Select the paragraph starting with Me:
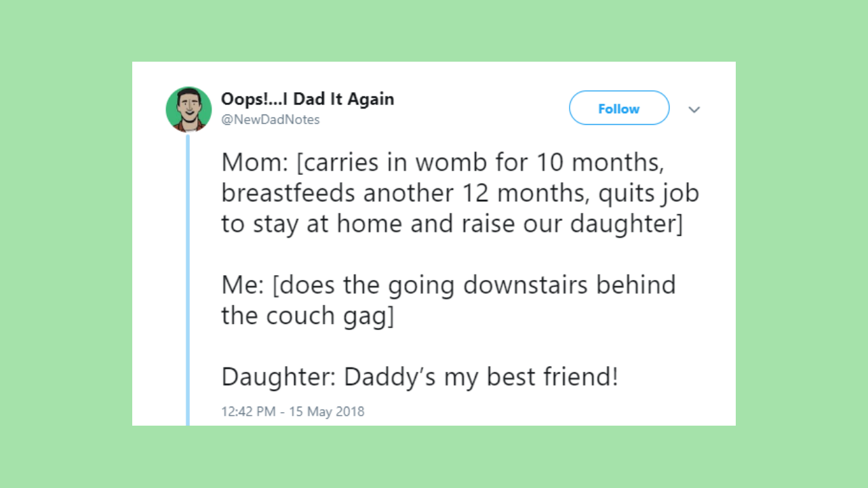Screen dimensions: 868x488 pos(448,300)
